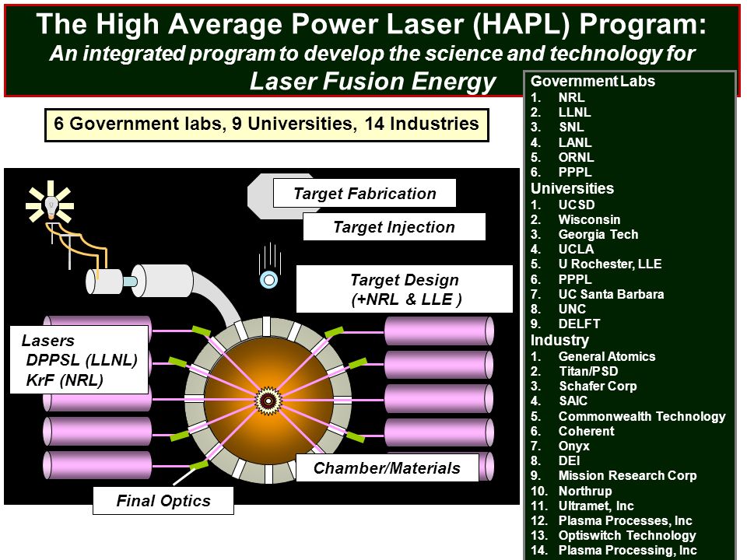The image size is (747, 560).
Task: Click 'Schafer Corp' in the Industry list
Action: pyautogui.click(x=598, y=386)
